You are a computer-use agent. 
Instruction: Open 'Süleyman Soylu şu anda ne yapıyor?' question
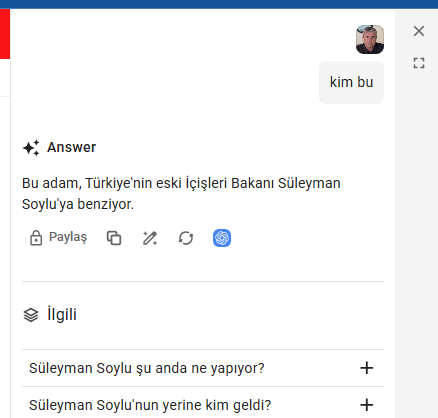(203, 368)
